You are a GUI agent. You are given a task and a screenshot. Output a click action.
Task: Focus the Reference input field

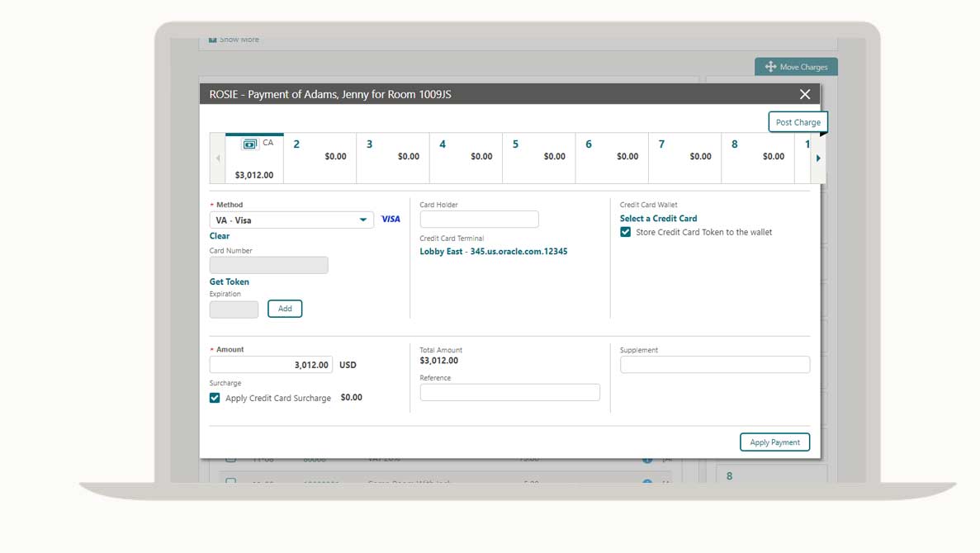click(x=509, y=393)
